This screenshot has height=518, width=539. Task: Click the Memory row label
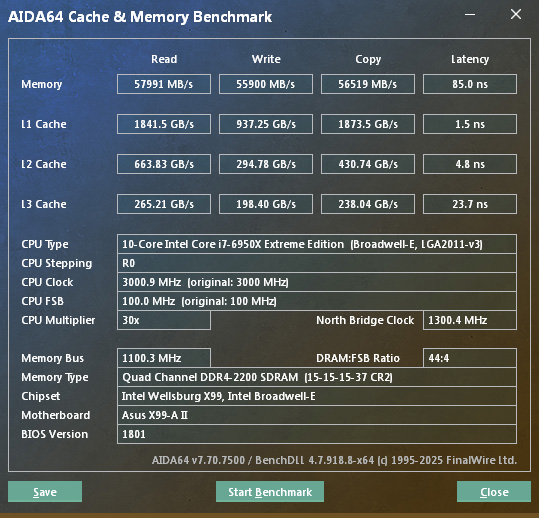point(42,84)
